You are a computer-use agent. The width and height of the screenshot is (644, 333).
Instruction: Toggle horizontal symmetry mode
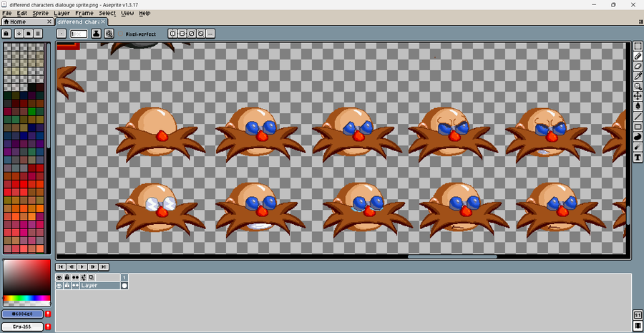point(182,34)
